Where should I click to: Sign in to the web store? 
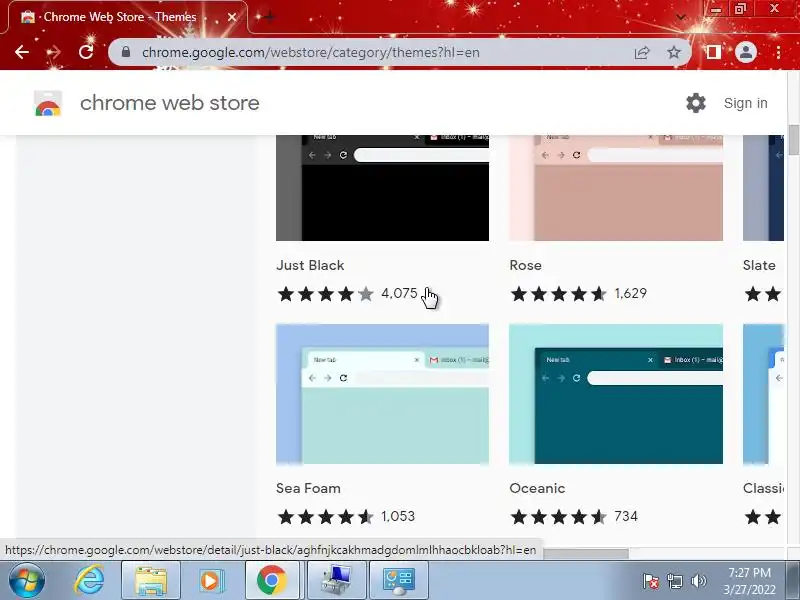[x=745, y=103]
